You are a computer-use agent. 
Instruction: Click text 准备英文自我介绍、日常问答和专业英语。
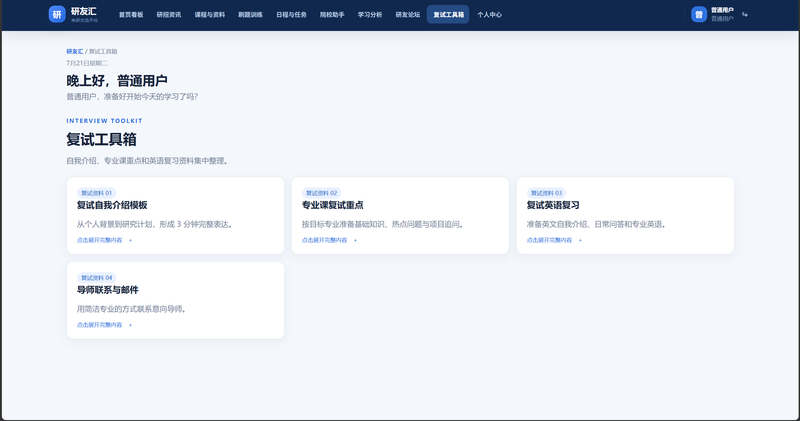click(x=597, y=224)
